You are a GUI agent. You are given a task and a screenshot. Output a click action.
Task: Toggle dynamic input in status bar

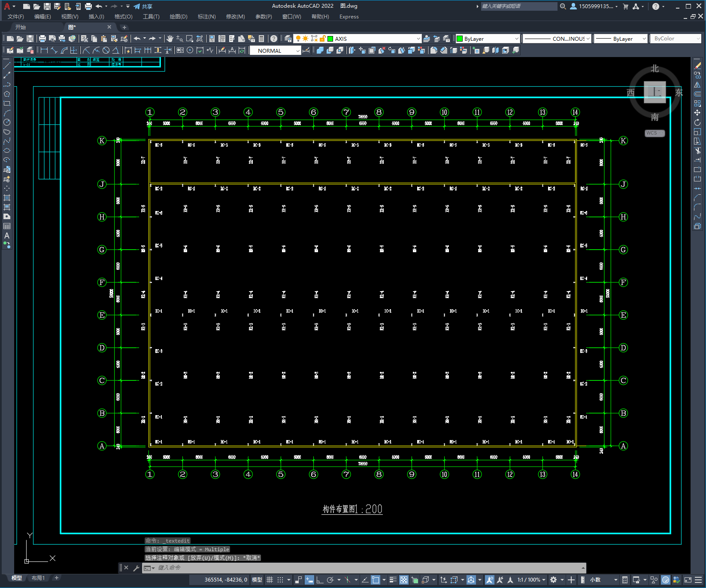pyautogui.click(x=309, y=580)
